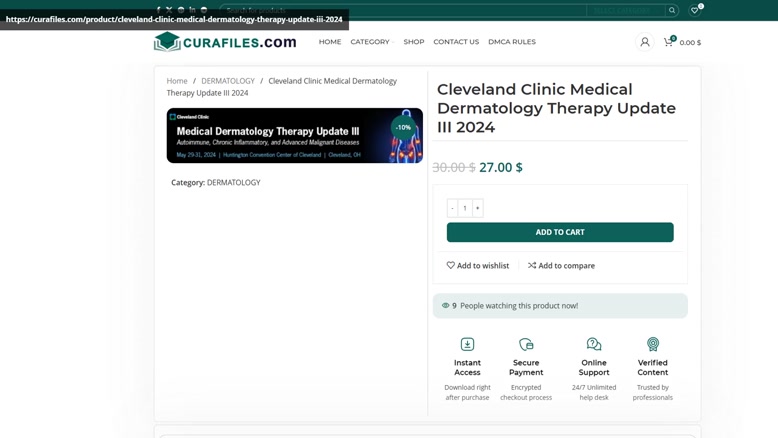Open the Select Category dropdown in search bar
778x438 pixels.
click(x=626, y=10)
